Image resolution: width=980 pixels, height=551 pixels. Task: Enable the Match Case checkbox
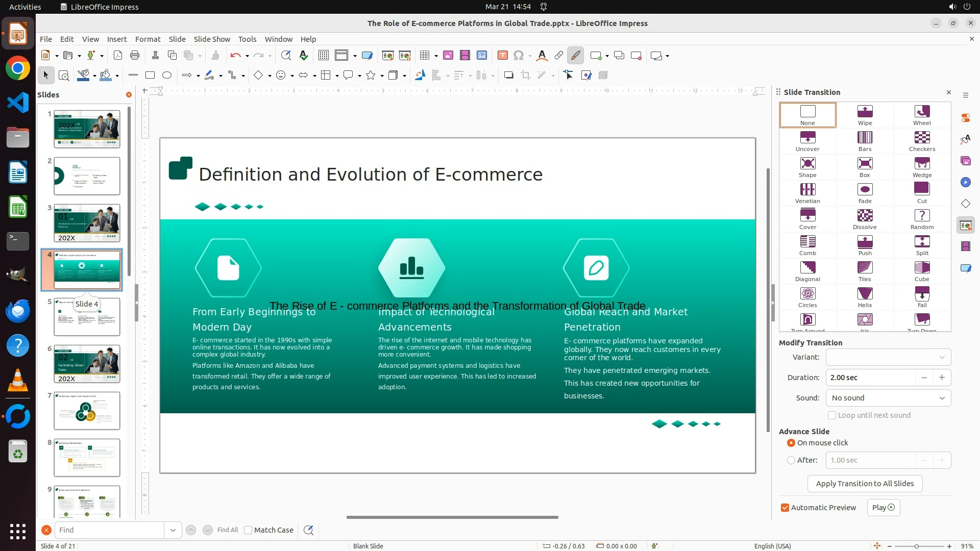pos(249,530)
